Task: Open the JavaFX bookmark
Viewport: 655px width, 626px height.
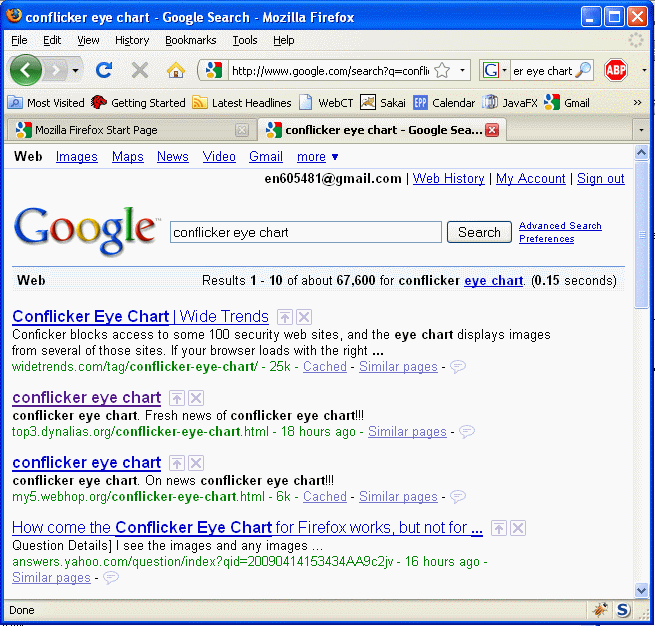Action: point(510,102)
